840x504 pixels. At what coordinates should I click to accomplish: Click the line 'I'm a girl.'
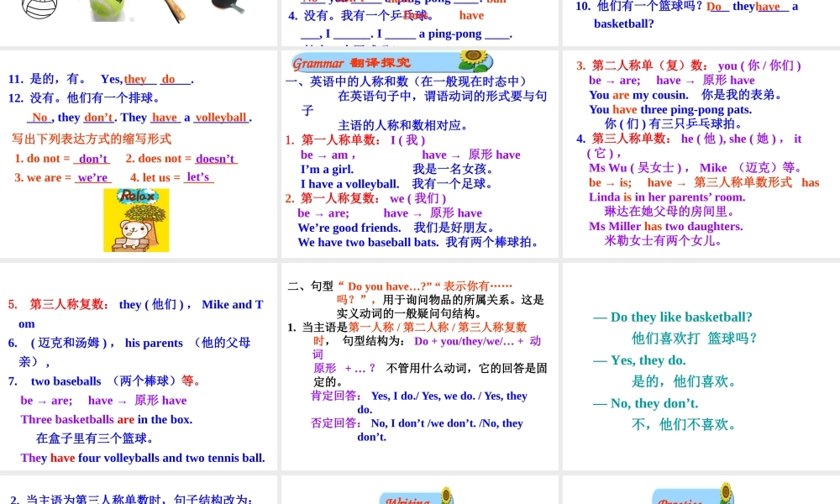(327, 169)
